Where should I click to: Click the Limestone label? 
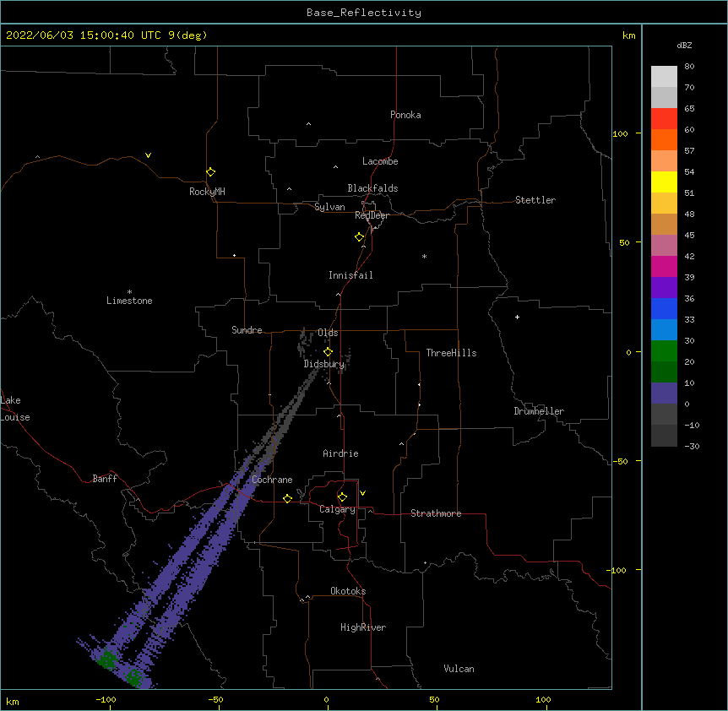point(129,301)
